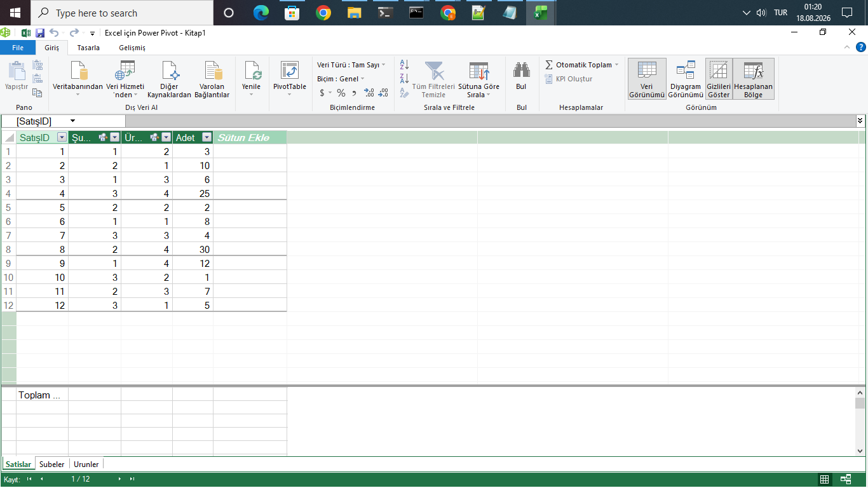Open currency format dropdown
Screen dimensions: 868x488
click(x=330, y=93)
